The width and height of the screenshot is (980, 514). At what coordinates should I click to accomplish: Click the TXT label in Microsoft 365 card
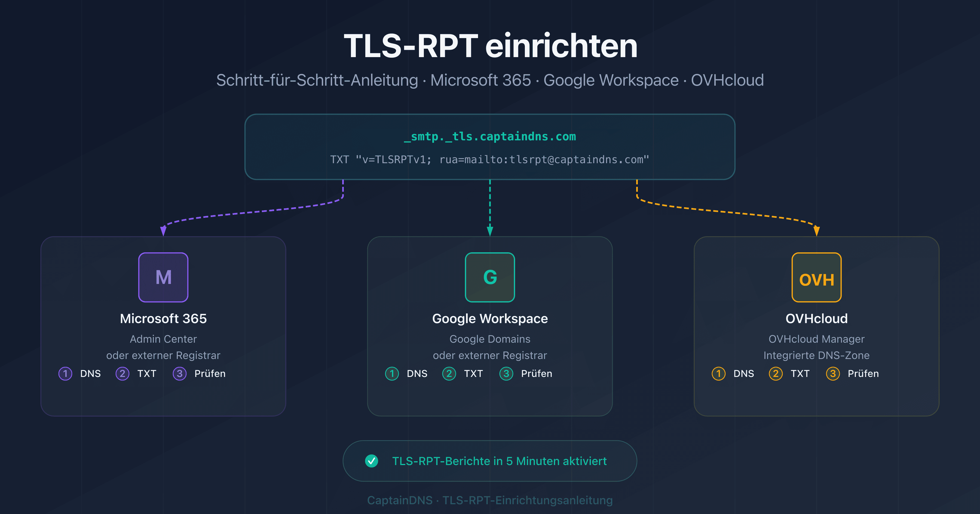pyautogui.click(x=147, y=373)
